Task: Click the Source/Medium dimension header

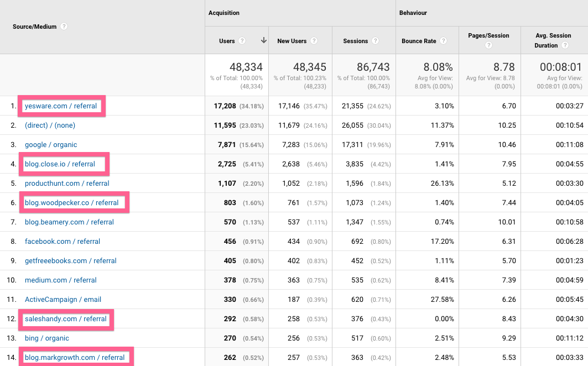Action: click(34, 27)
